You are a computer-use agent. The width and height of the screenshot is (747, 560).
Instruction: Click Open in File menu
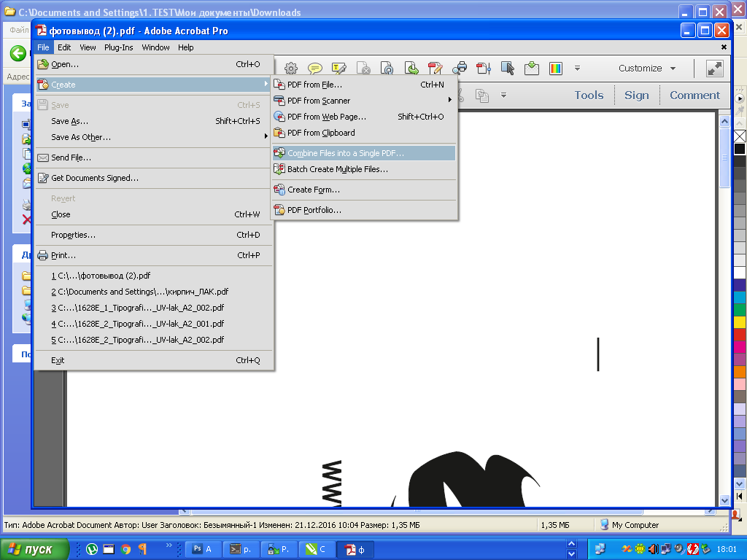point(152,64)
